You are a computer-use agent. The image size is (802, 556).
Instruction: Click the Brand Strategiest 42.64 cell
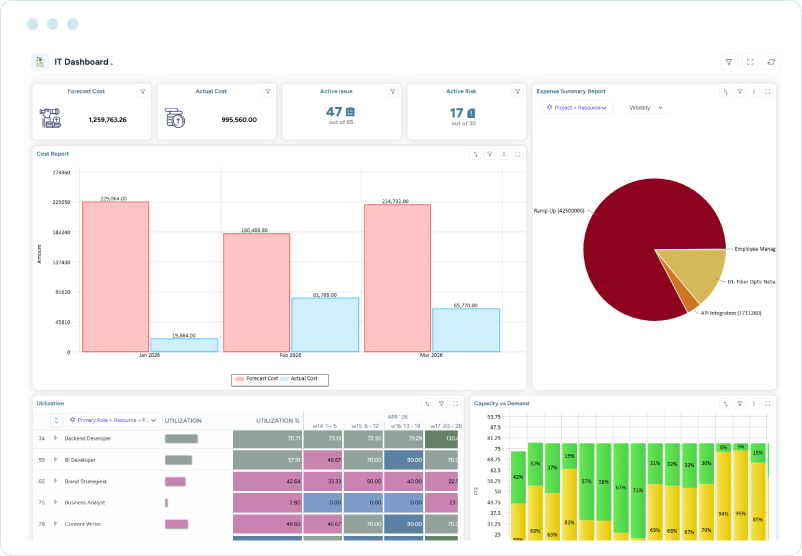tap(268, 481)
